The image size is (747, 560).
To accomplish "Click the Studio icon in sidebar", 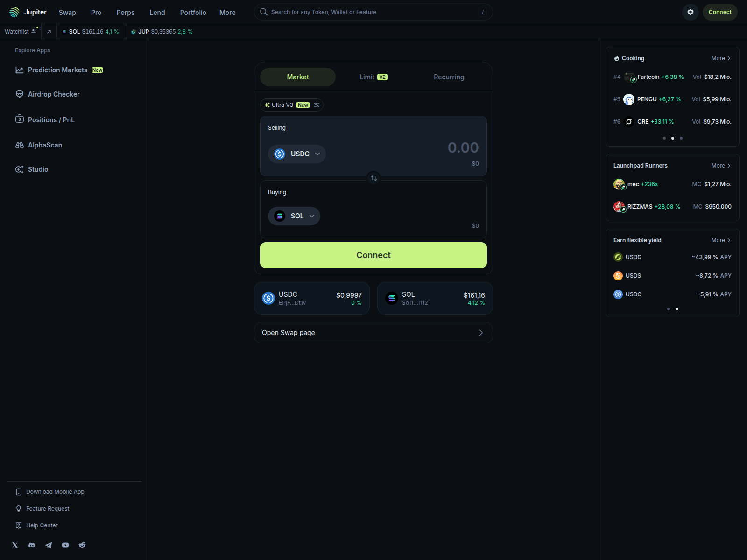I will point(20,169).
